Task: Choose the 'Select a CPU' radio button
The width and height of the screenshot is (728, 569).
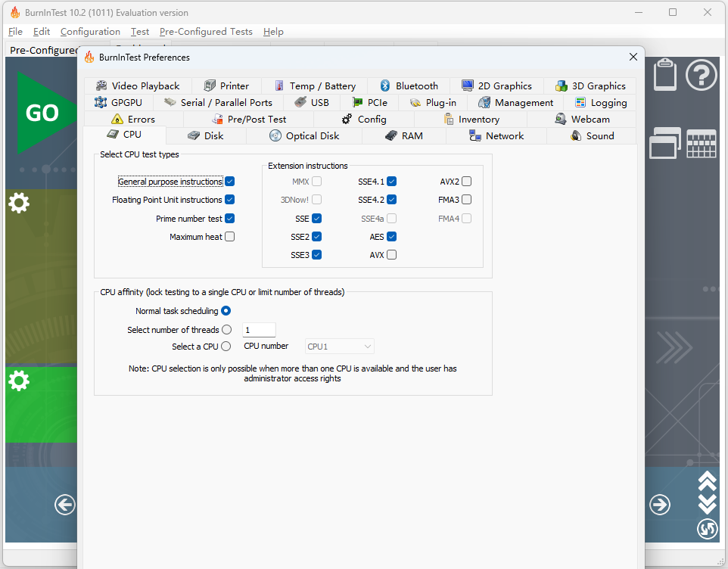Action: [x=226, y=347]
